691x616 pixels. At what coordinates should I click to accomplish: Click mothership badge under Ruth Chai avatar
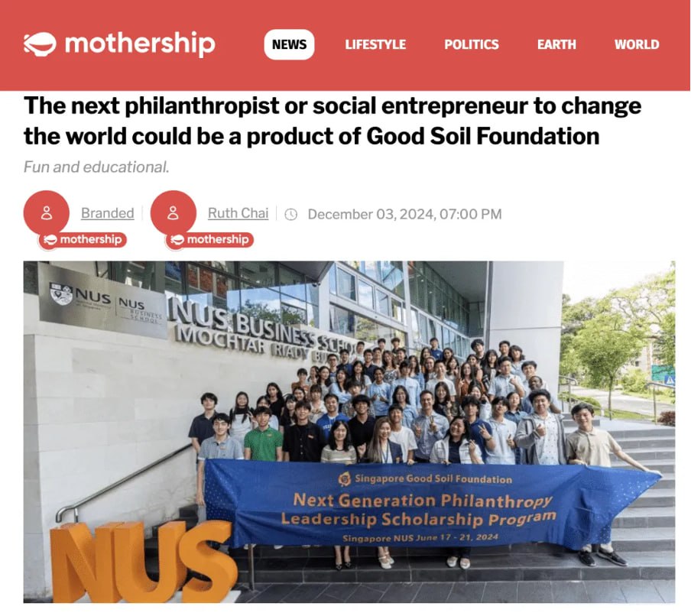click(x=209, y=240)
